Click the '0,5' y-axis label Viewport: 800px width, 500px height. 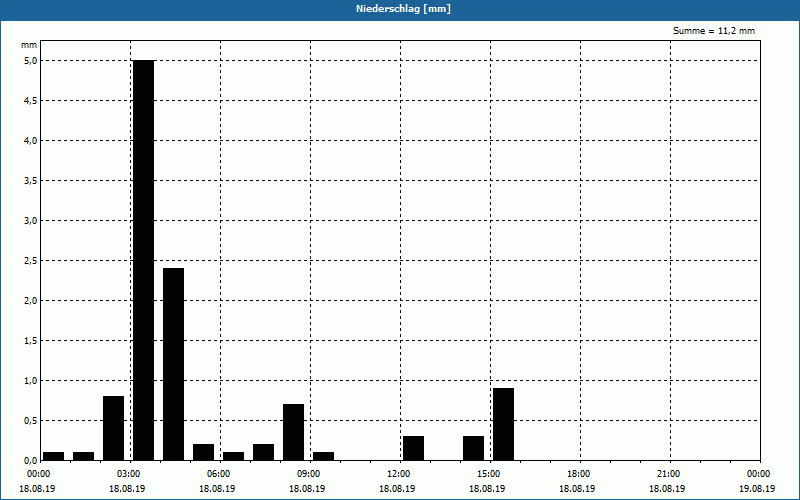click(31, 421)
